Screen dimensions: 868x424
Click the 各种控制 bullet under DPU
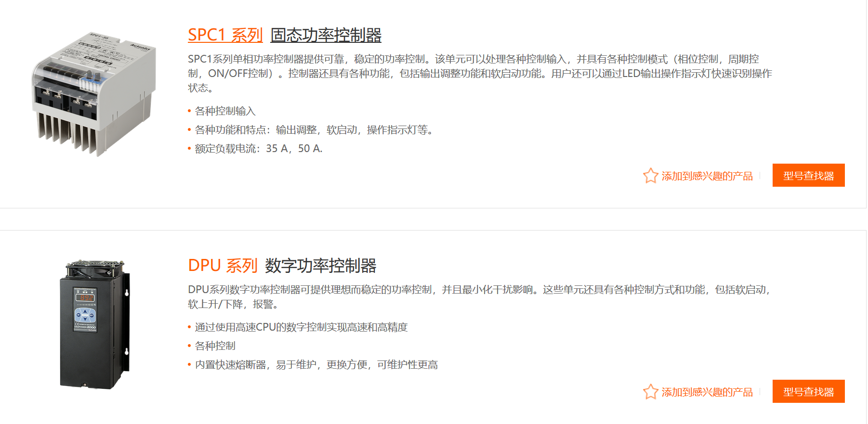click(x=215, y=346)
